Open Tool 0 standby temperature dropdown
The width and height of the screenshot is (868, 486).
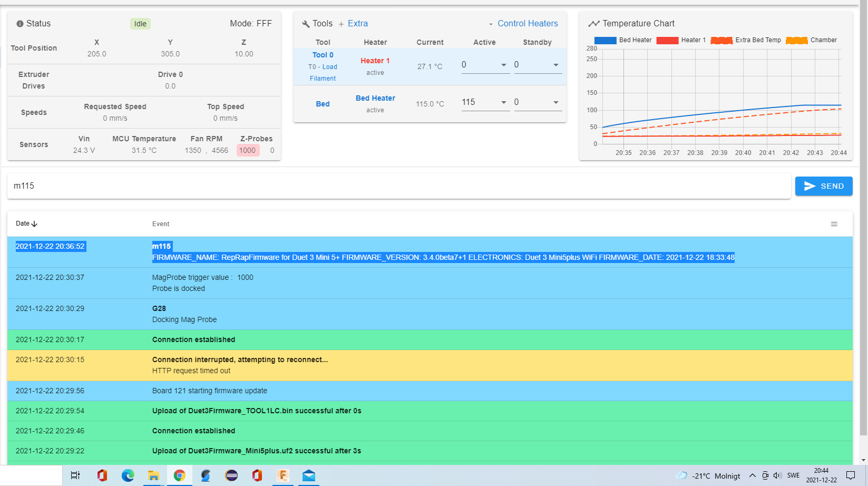[x=555, y=65]
